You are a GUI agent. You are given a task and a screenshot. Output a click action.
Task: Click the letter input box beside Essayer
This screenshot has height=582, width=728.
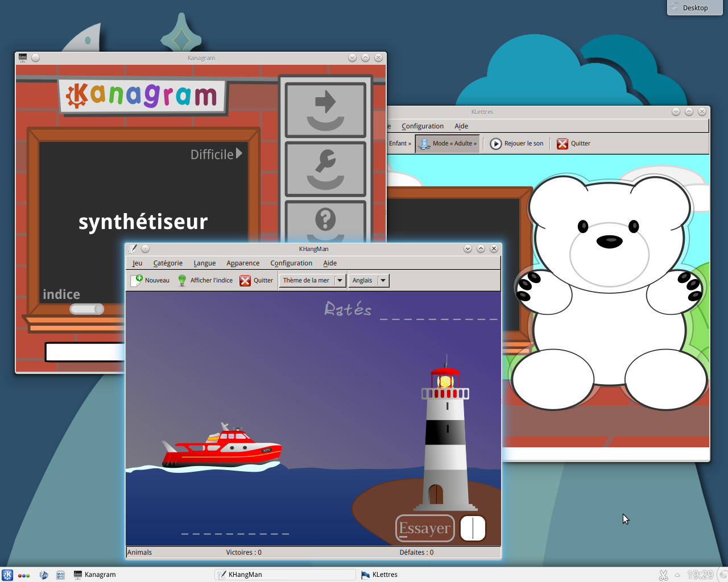[473, 529]
